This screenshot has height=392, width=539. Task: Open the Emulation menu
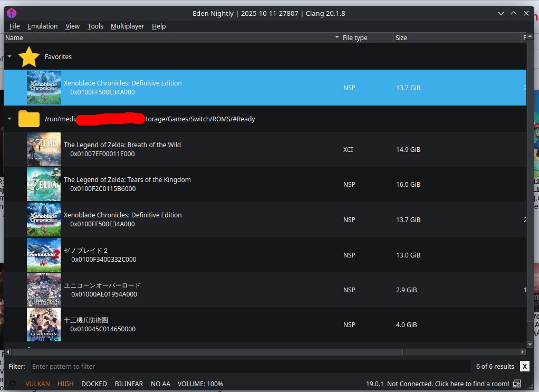point(42,26)
